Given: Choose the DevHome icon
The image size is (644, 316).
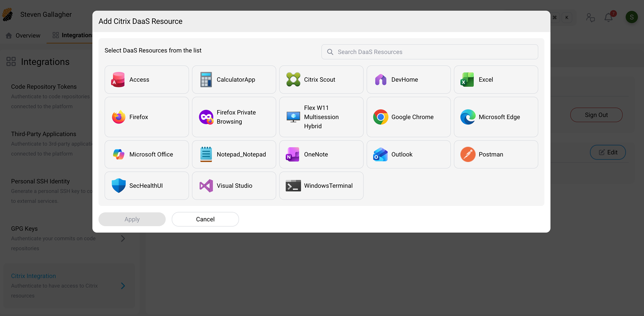Looking at the screenshot, I should (x=381, y=80).
